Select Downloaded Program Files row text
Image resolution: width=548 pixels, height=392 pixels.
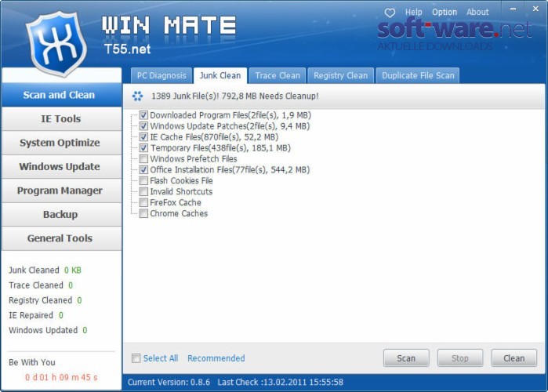(230, 115)
